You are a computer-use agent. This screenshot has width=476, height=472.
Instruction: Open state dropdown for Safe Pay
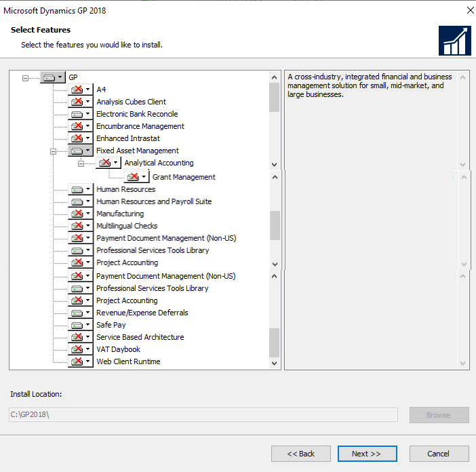coord(87,325)
